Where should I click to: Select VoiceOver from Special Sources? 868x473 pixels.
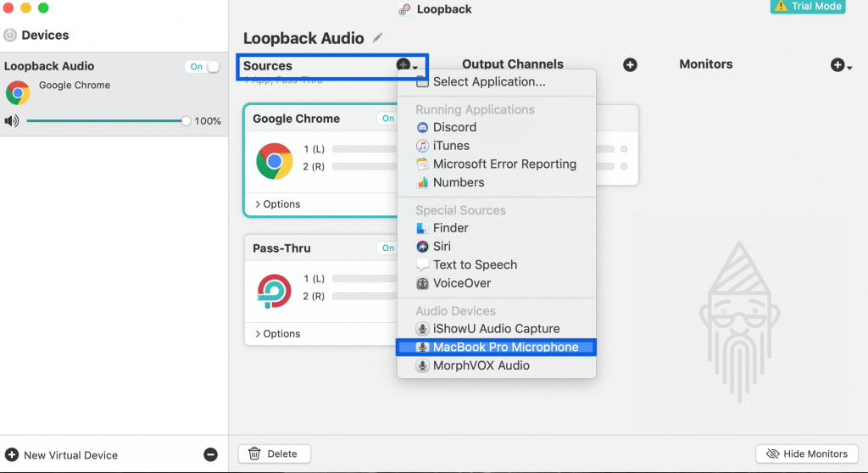pyautogui.click(x=497, y=283)
